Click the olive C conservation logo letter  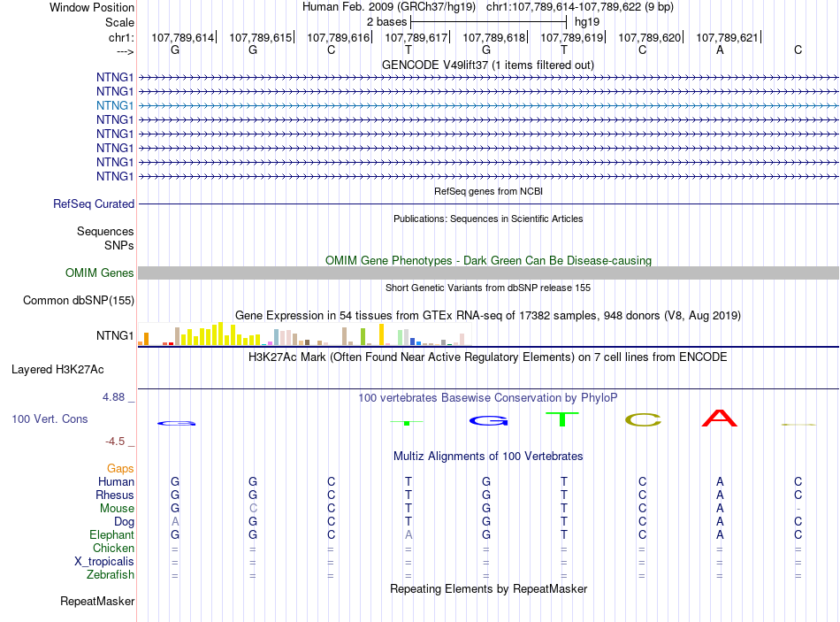643,420
